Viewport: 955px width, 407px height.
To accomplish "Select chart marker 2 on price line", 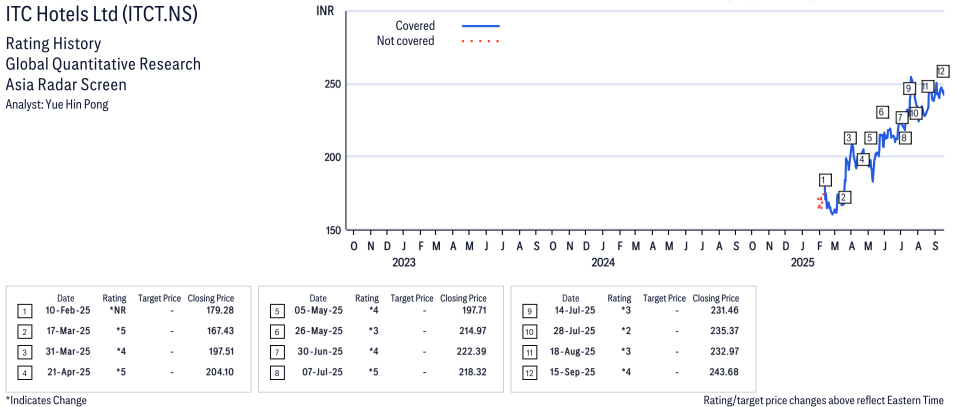I will (844, 197).
